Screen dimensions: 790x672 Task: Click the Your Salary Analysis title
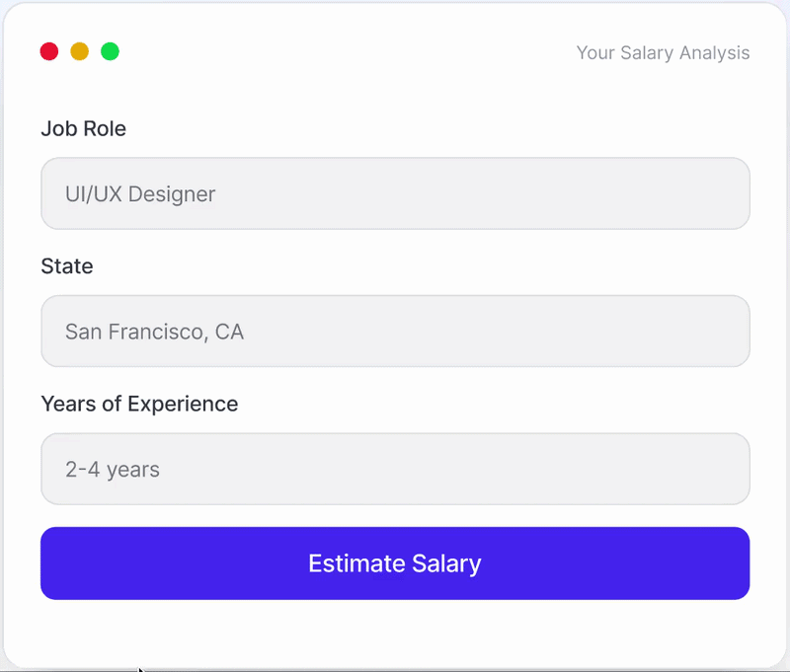click(x=663, y=53)
